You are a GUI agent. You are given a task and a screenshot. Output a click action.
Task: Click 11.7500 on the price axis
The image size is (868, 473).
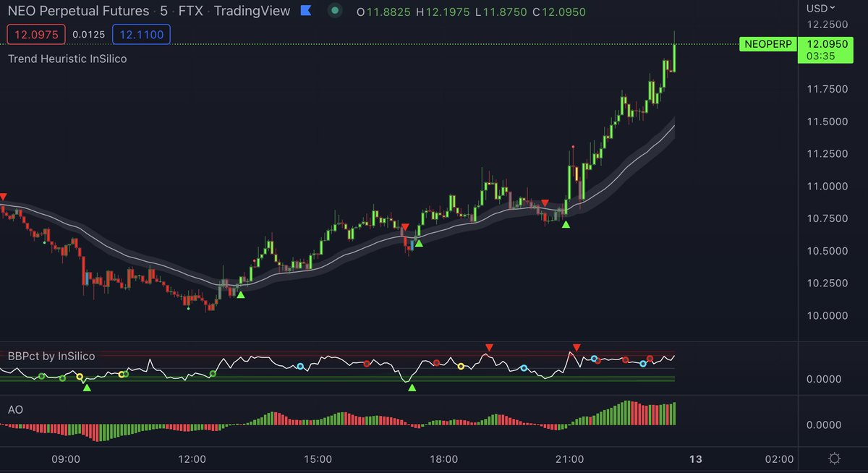click(x=828, y=89)
